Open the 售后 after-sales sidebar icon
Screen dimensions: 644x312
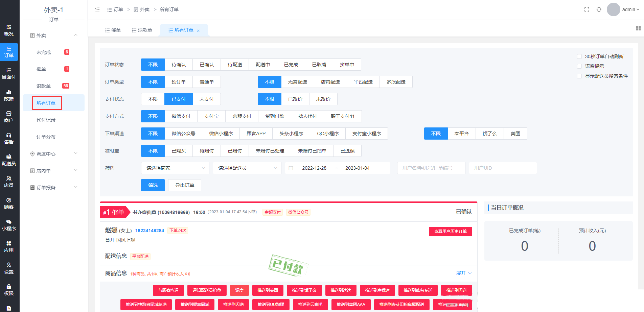pos(9,139)
